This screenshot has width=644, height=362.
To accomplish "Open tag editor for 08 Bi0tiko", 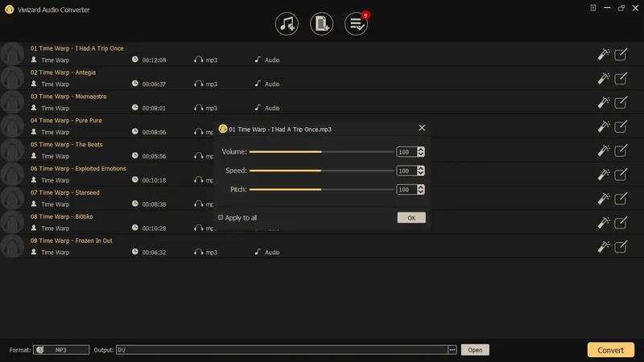I will (621, 222).
